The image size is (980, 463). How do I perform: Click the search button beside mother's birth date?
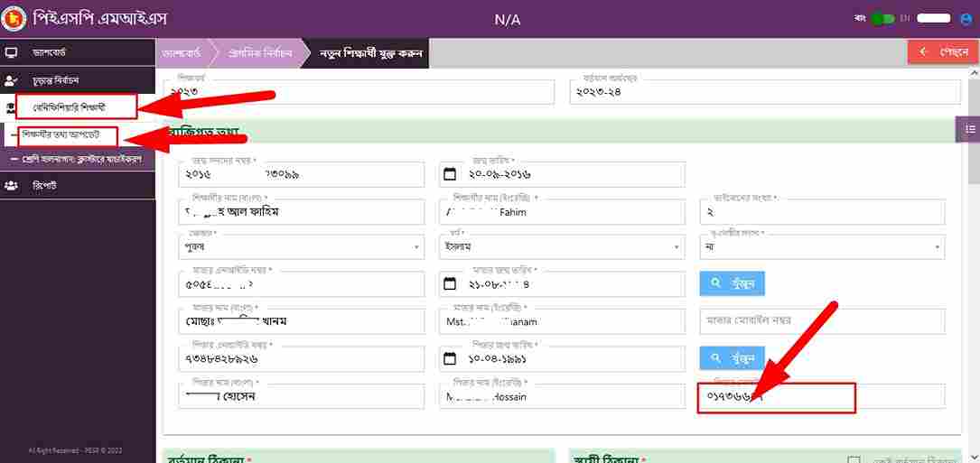[x=732, y=283]
